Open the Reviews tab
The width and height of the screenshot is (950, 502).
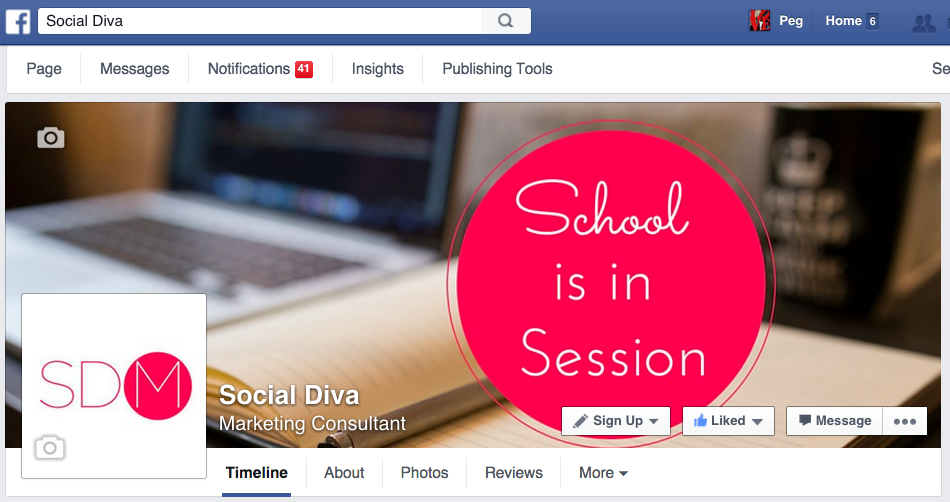(514, 473)
